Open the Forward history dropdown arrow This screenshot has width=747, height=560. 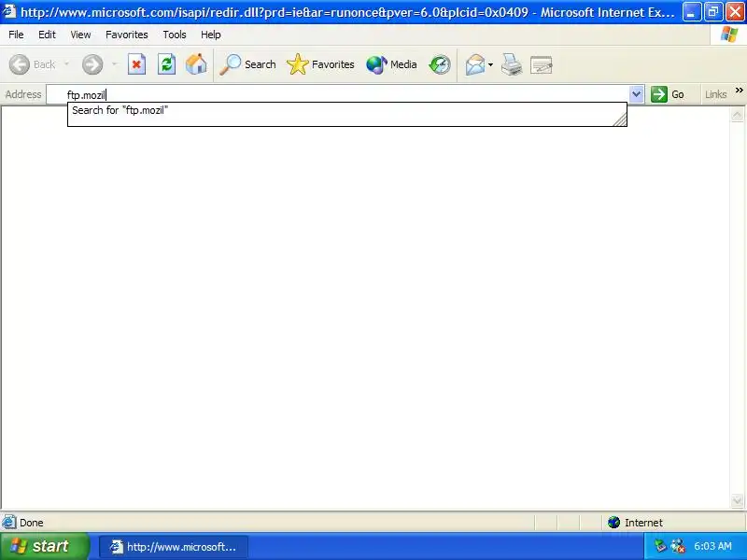tap(114, 64)
